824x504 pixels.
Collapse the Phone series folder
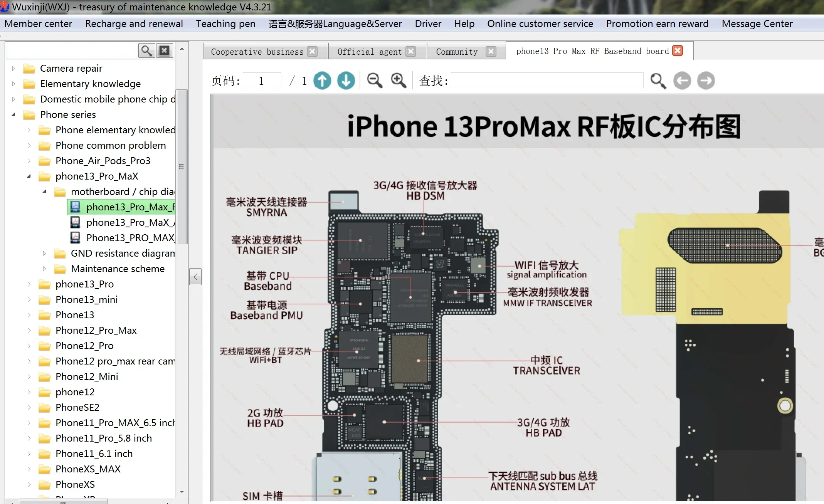click(13, 114)
